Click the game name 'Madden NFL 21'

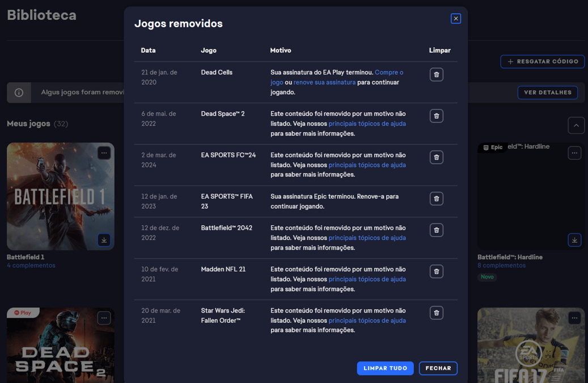tap(223, 269)
